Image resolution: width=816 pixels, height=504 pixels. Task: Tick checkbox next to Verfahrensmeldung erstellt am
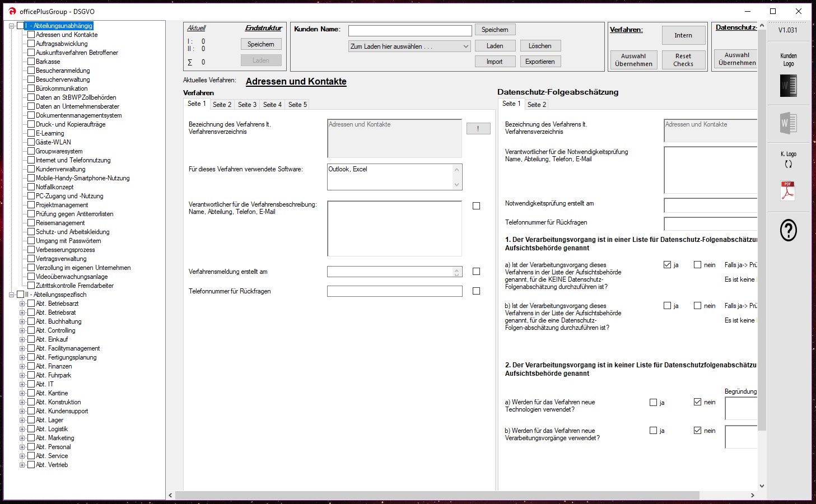[476, 272]
